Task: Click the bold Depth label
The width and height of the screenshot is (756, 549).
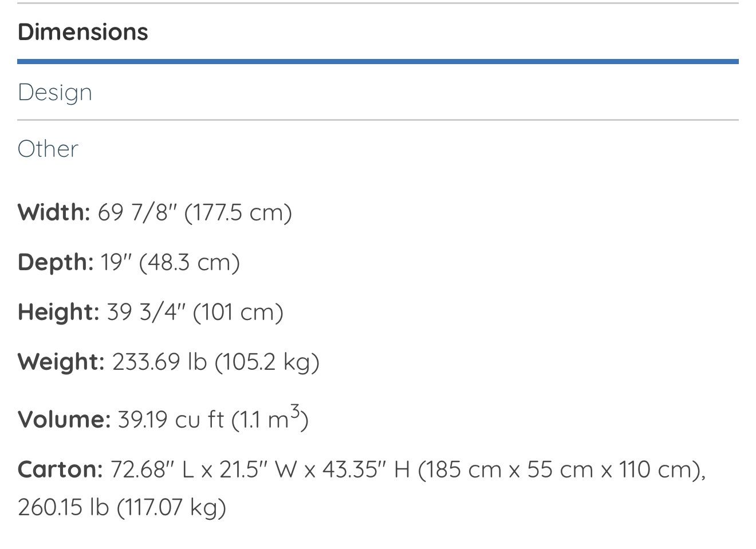Action: (56, 263)
